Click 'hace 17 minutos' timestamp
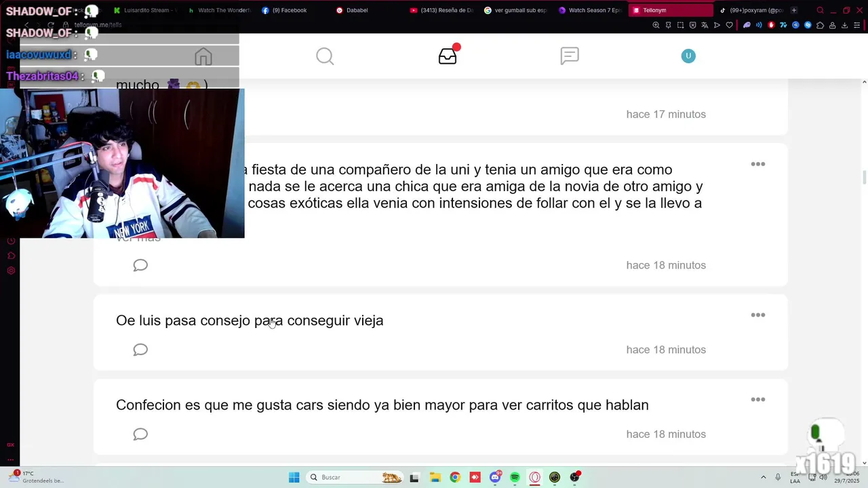 point(666,115)
